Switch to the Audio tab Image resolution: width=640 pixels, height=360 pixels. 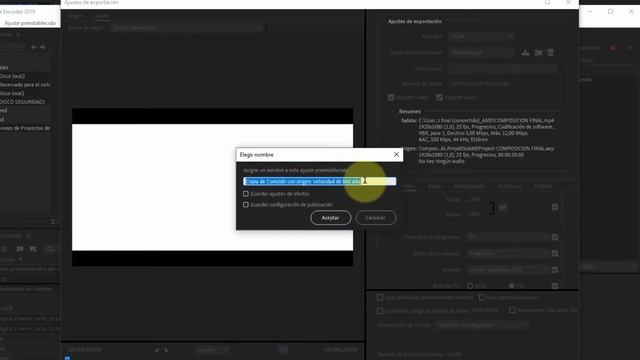(434, 186)
